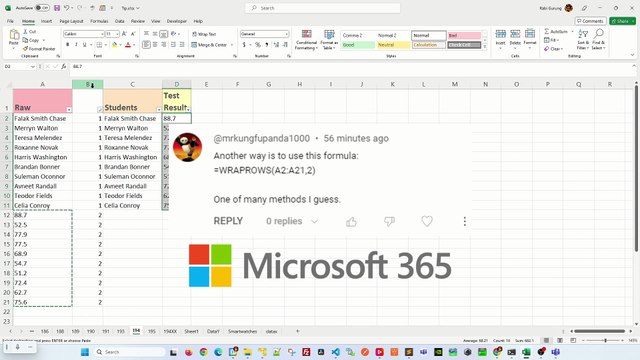Toggle Wrap Text

(204, 34)
